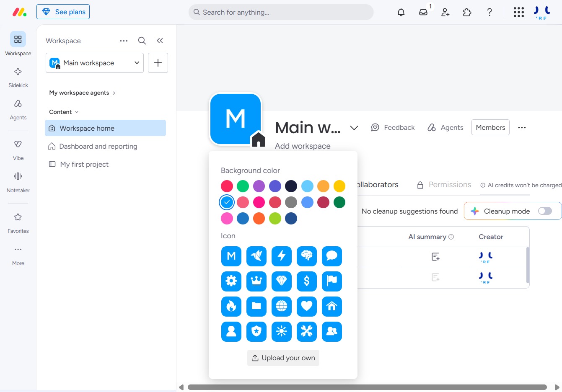
Task: Choose the two people workspace icon
Action: coord(332,331)
